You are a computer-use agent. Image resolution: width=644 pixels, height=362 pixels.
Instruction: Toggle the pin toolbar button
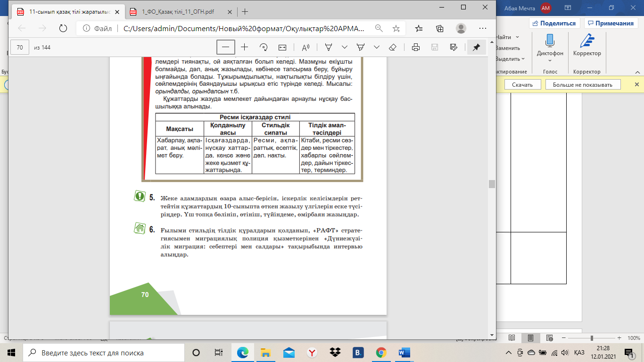coord(476,47)
